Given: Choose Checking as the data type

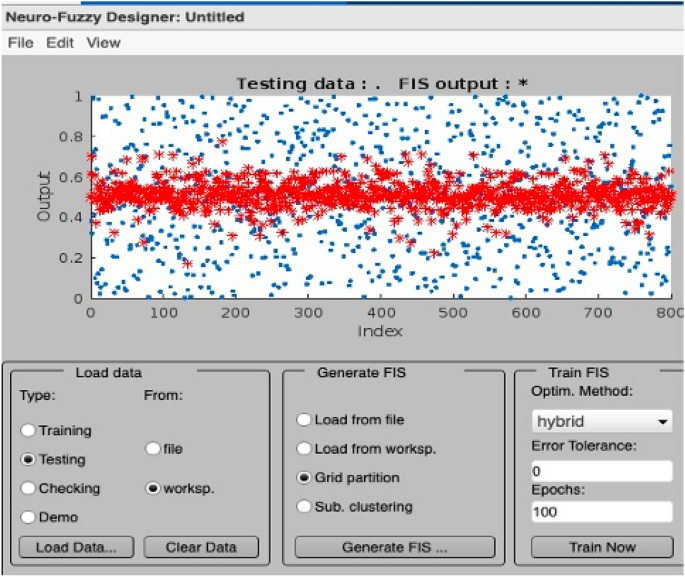Looking at the screenshot, I should coord(29,489).
